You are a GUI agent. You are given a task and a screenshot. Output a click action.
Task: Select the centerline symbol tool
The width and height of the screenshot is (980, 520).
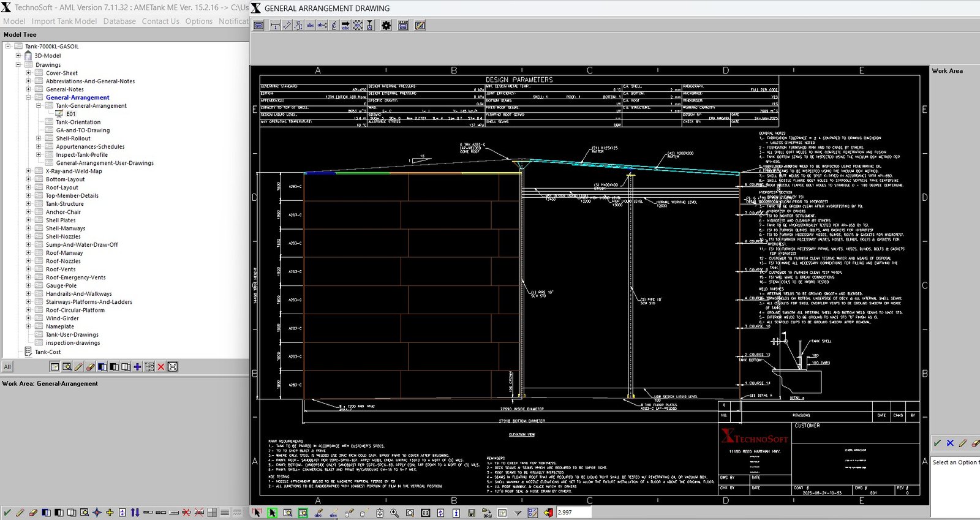coord(334,26)
